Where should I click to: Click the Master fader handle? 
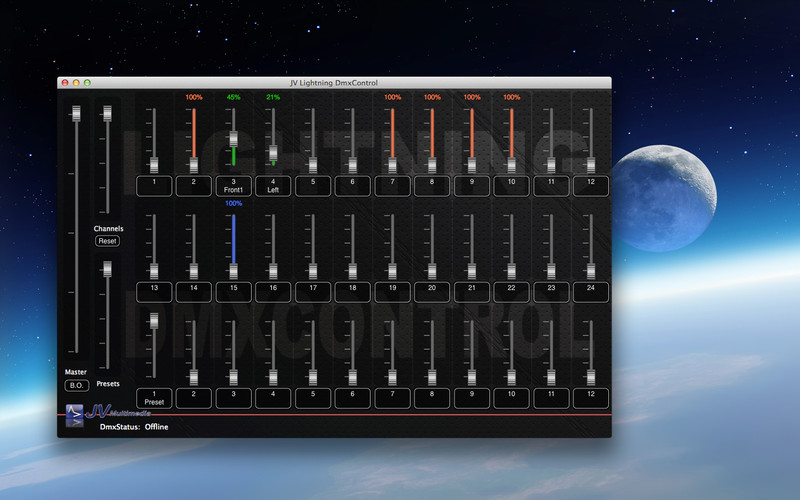click(x=76, y=113)
